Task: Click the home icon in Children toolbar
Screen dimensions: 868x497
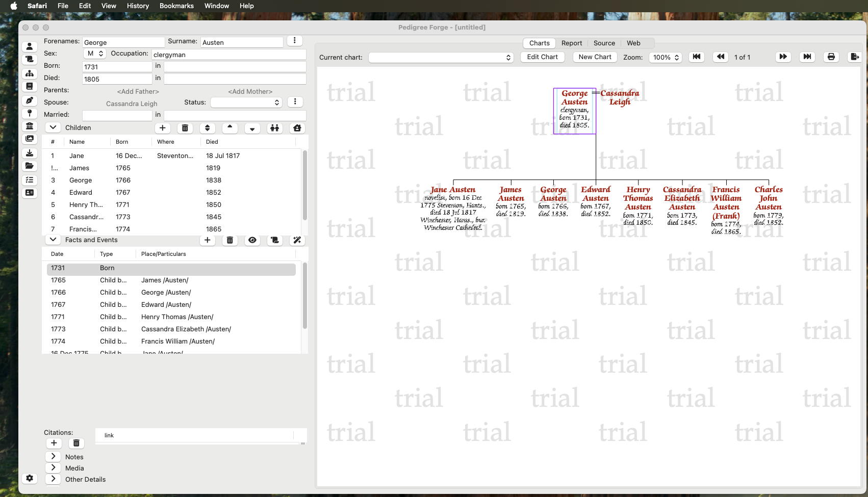Action: pos(297,128)
